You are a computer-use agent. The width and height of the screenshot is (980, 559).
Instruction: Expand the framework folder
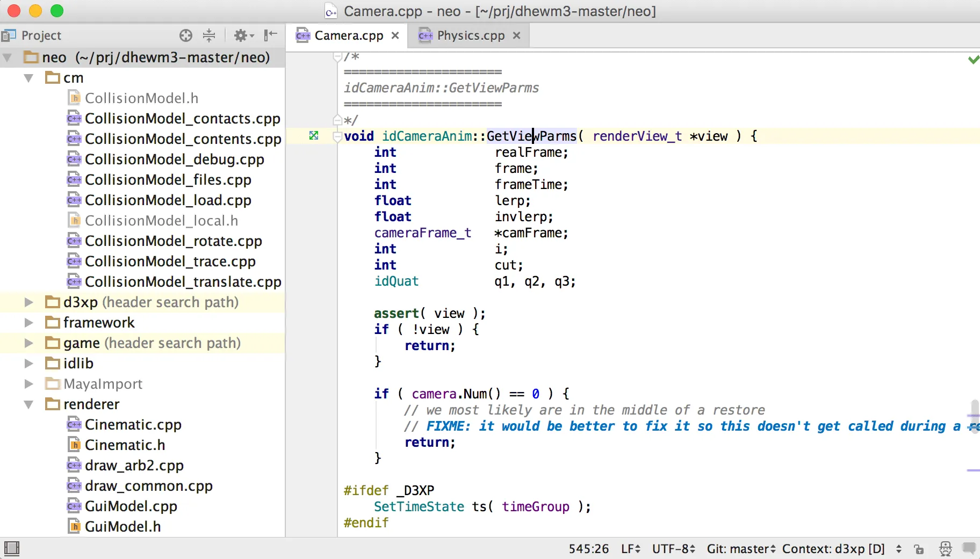(29, 323)
